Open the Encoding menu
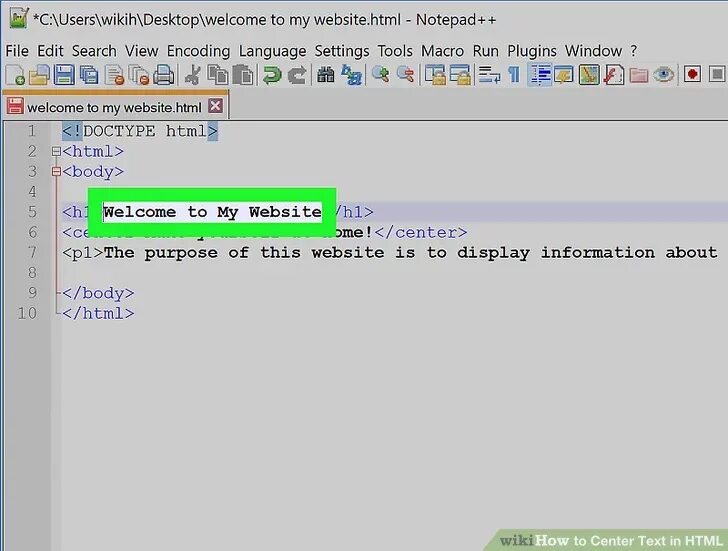This screenshot has width=728, height=551. [x=198, y=51]
